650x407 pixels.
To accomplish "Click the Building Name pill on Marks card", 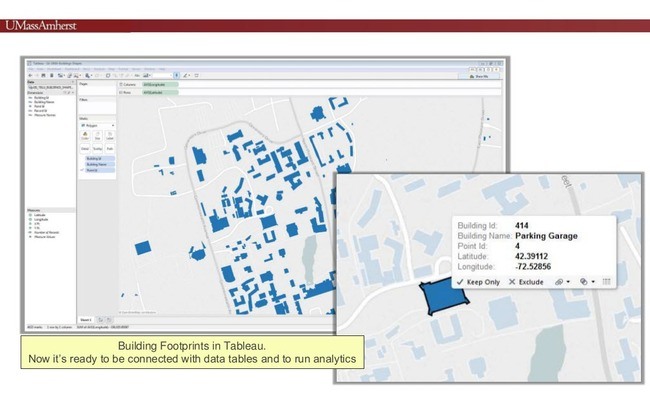I will point(100,165).
